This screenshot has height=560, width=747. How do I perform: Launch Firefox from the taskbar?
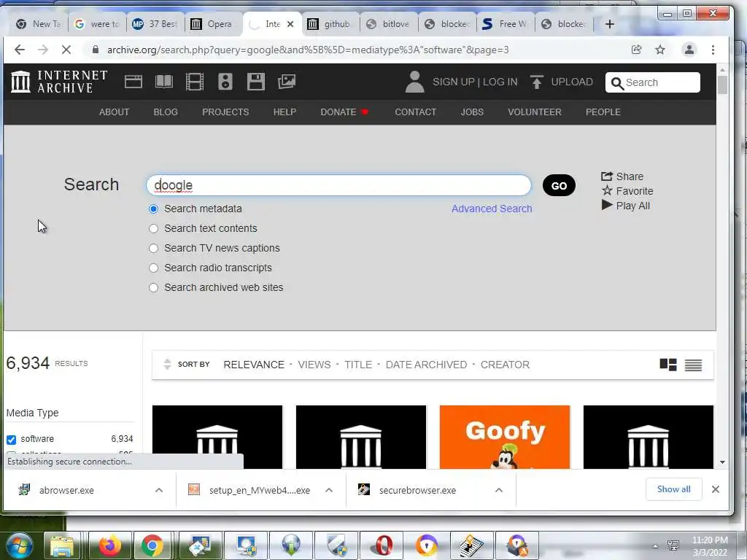point(109,545)
